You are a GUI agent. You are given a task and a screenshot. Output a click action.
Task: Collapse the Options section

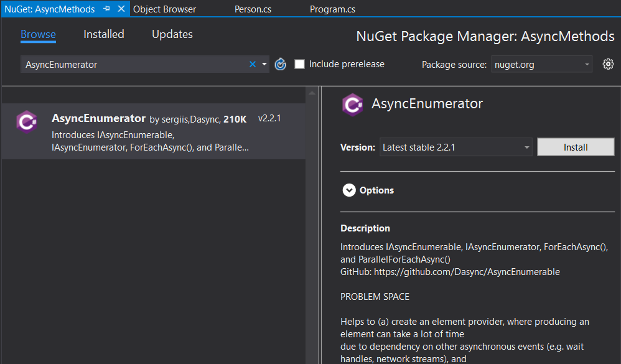(x=349, y=190)
